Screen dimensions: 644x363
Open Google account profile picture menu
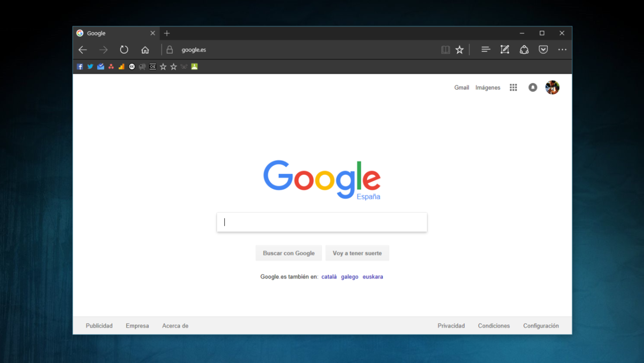pyautogui.click(x=552, y=88)
